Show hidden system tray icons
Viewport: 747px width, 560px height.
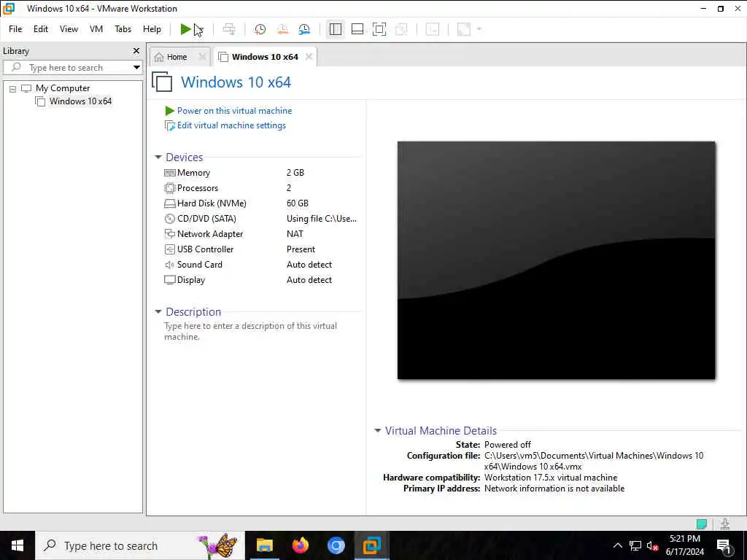pyautogui.click(x=617, y=545)
